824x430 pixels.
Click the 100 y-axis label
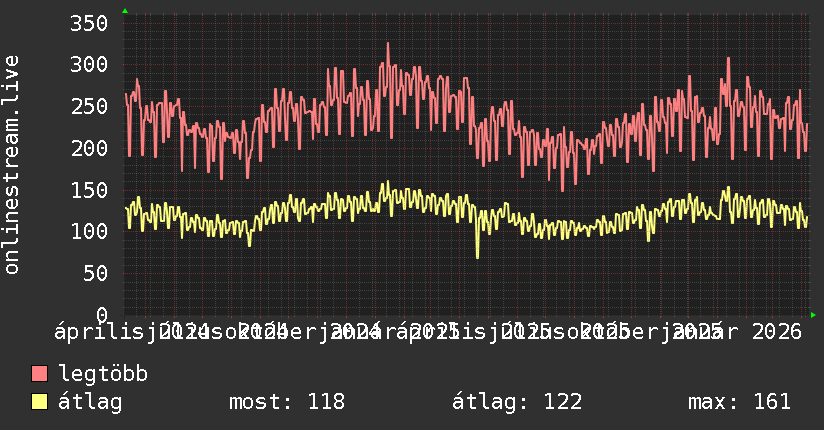pyautogui.click(x=89, y=231)
